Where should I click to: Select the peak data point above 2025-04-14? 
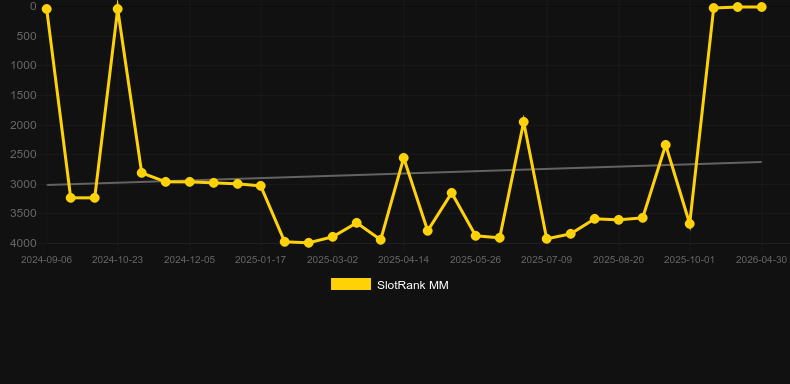tap(404, 158)
